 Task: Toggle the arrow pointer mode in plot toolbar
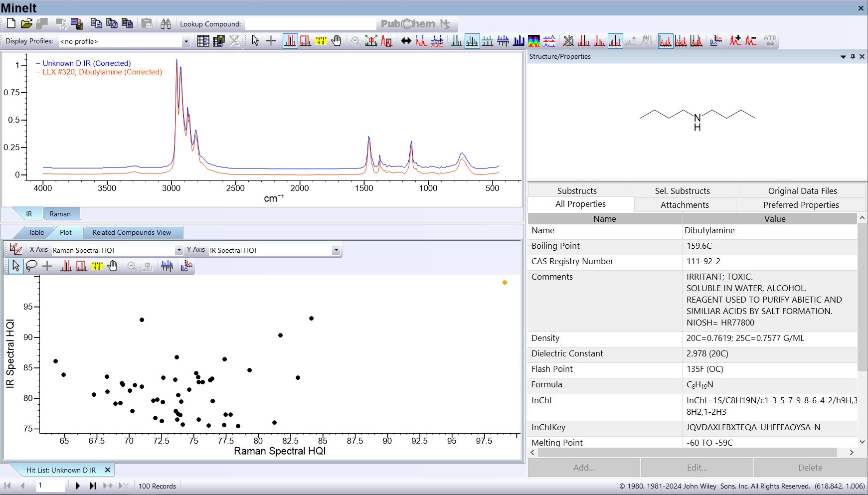coord(16,266)
